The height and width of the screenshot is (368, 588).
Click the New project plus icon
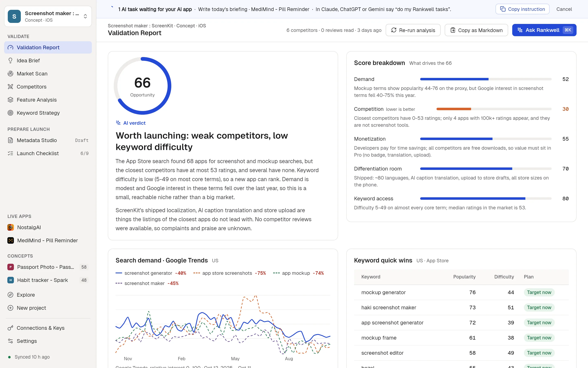(x=10, y=308)
